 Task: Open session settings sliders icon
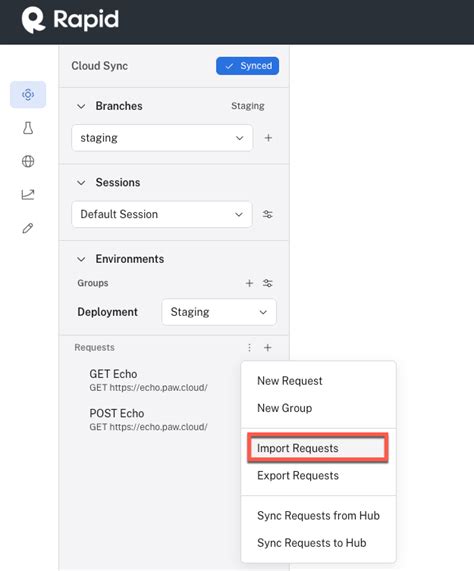(x=268, y=214)
